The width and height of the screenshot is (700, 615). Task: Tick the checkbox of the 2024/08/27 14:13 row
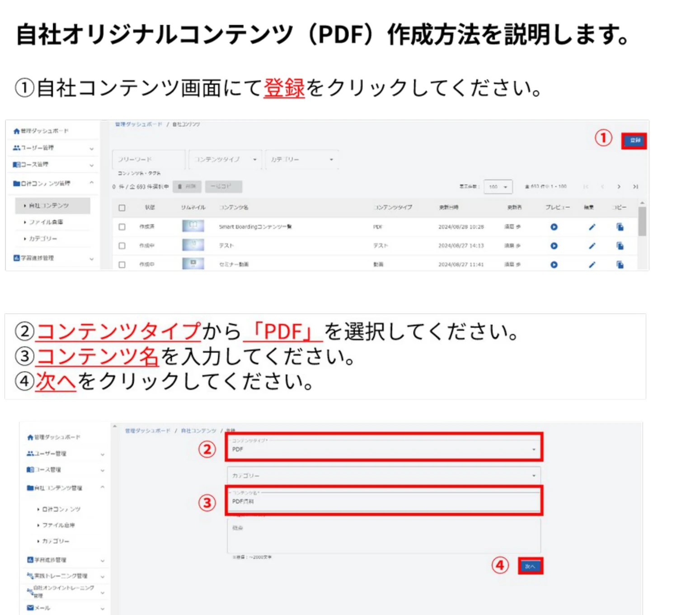click(x=122, y=246)
